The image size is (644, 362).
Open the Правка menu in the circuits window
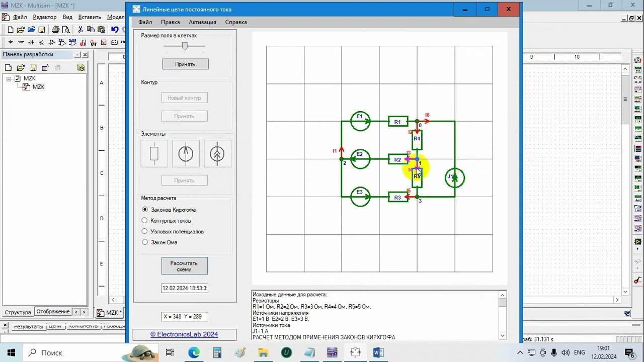click(170, 22)
